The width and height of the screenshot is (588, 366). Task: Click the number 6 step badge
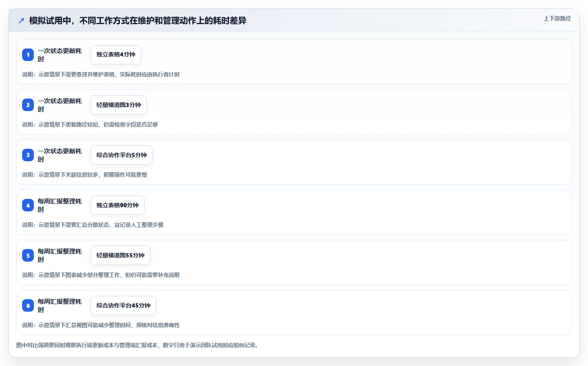coord(28,305)
